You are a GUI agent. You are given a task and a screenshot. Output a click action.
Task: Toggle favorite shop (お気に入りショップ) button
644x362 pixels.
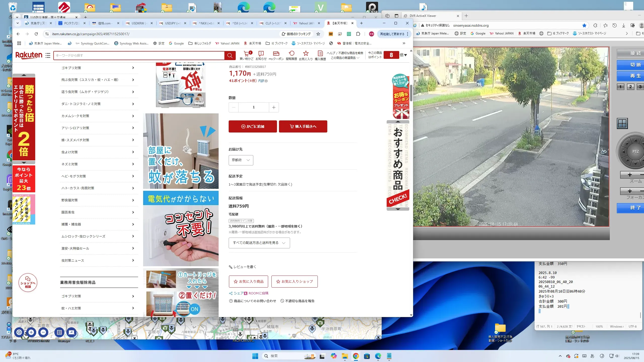tap(294, 282)
